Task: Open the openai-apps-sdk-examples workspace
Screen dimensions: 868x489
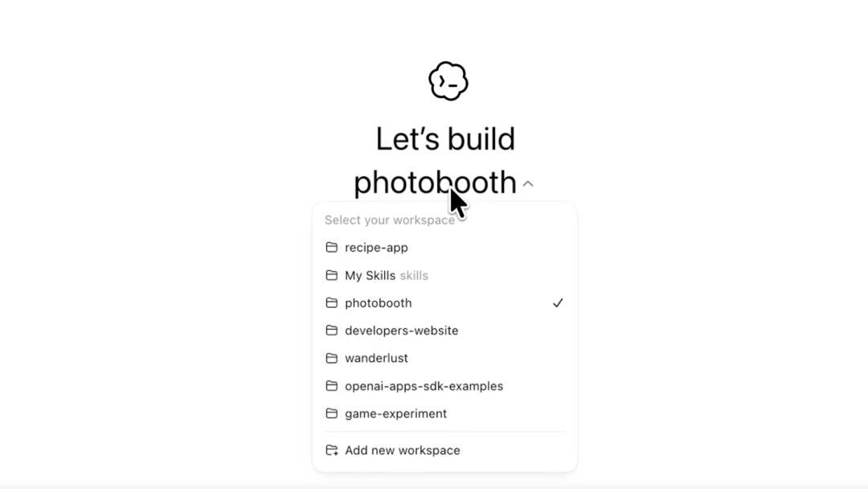Action: coord(444,386)
